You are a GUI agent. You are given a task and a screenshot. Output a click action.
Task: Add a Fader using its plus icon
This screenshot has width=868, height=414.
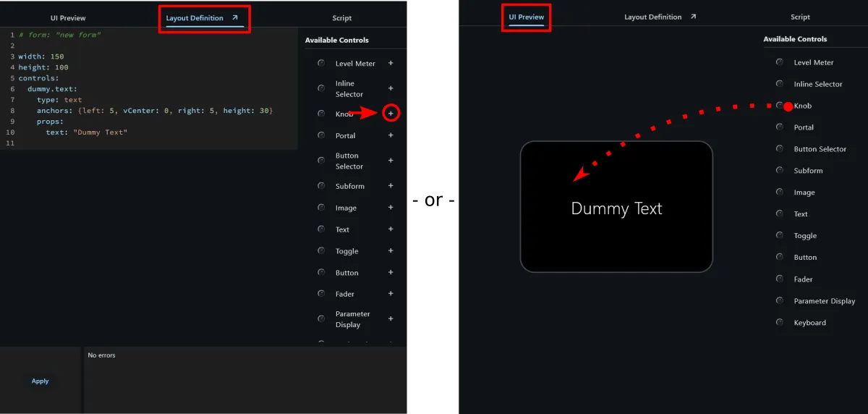[x=391, y=294]
